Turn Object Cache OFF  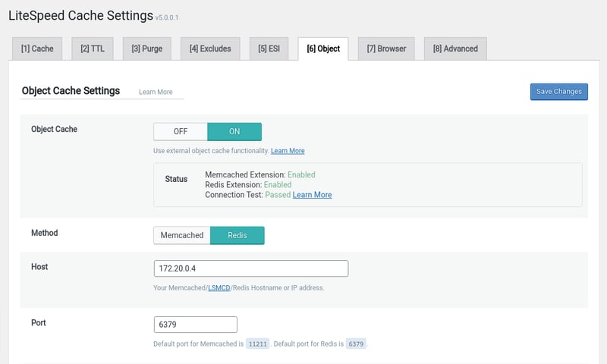pyautogui.click(x=181, y=131)
